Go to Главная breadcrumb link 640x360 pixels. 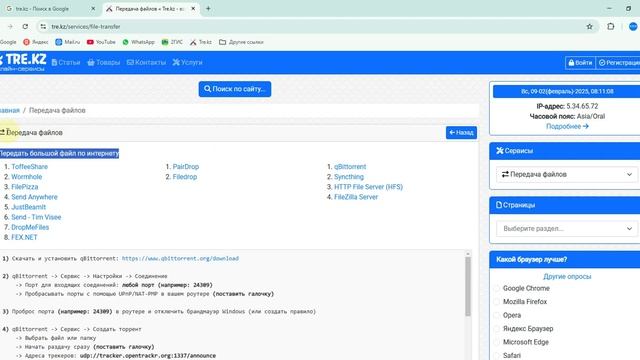[9, 110]
